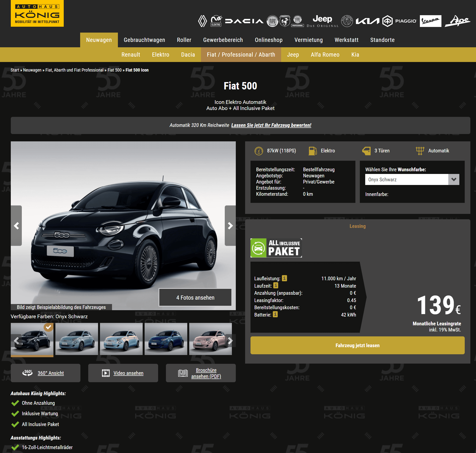This screenshot has width=476, height=453.
Task: Click the video play film icon
Action: point(106,373)
